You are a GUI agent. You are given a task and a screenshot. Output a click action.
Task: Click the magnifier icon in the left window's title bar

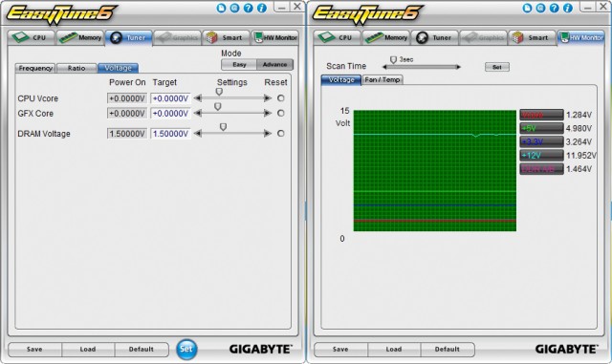[x=234, y=8]
